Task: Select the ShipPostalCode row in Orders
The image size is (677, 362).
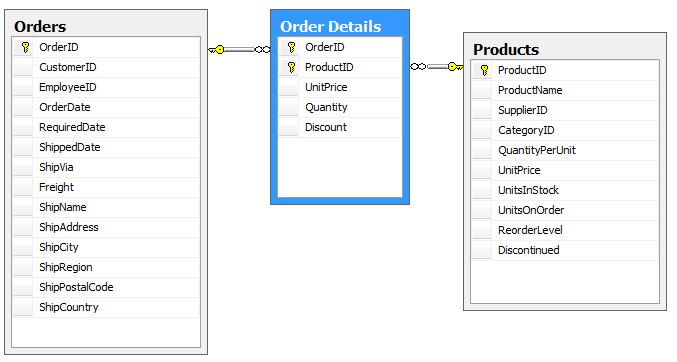Action: click(106, 287)
